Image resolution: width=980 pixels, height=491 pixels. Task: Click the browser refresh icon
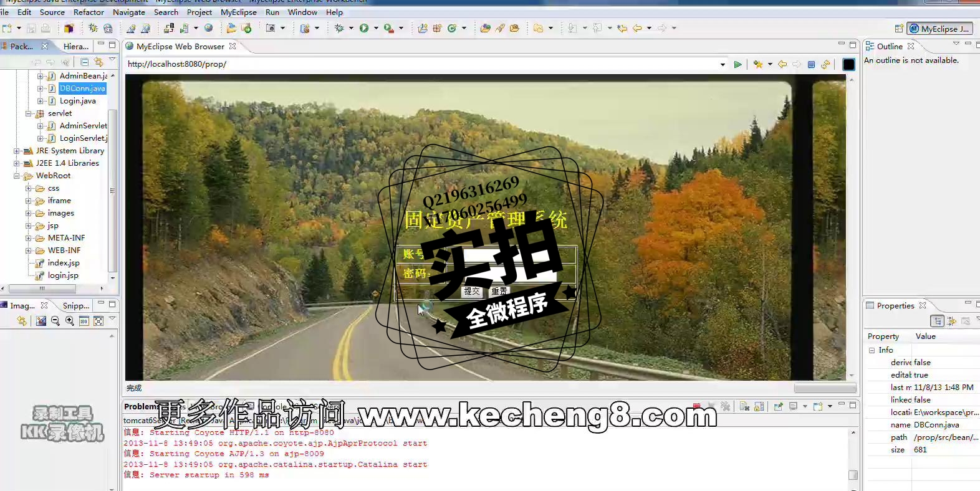coord(825,64)
